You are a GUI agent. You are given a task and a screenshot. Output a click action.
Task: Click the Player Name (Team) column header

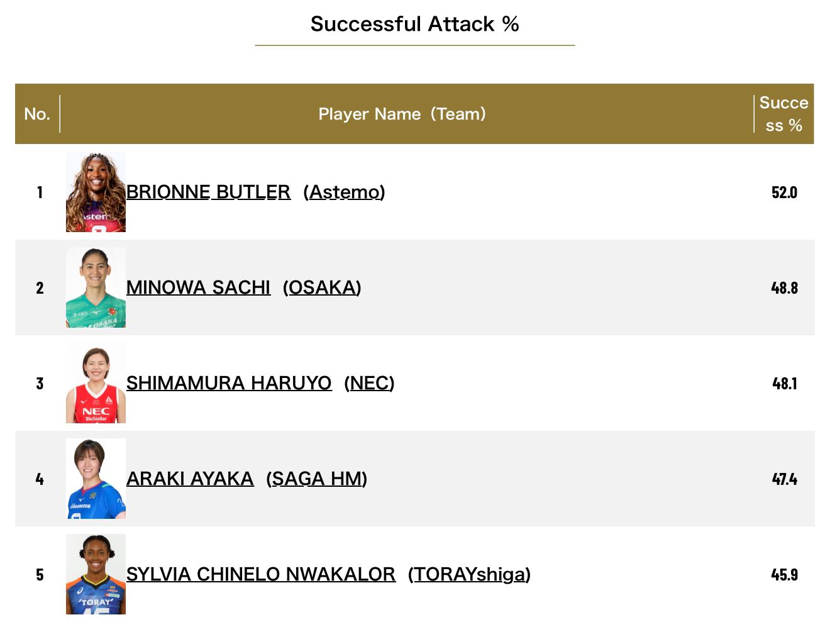tap(402, 114)
